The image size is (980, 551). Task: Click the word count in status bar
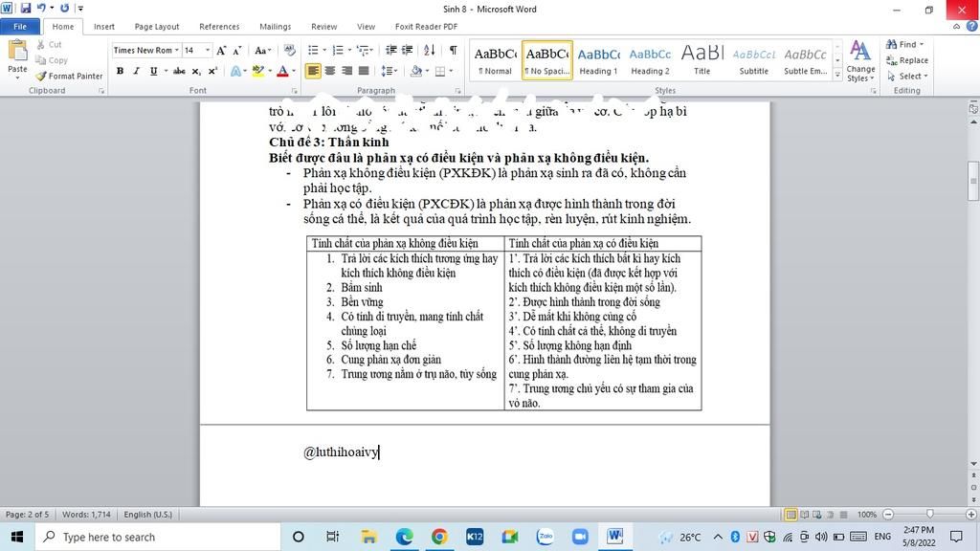coord(86,514)
